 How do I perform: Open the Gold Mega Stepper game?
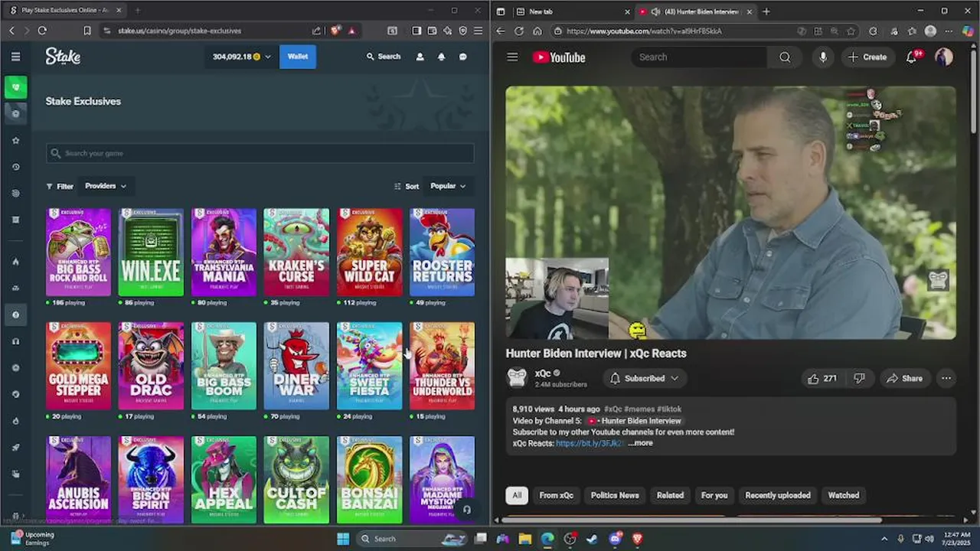[x=78, y=366]
